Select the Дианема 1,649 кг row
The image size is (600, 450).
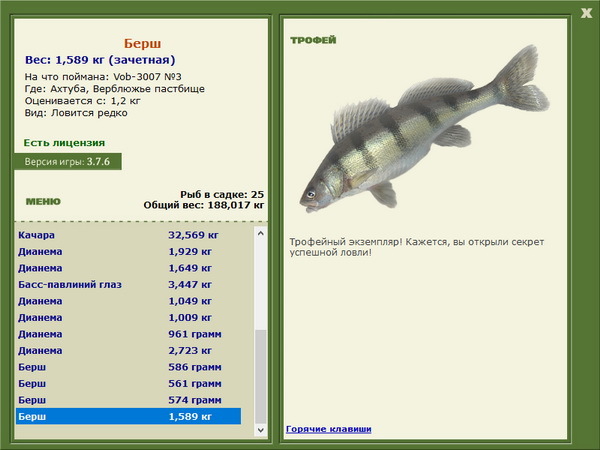[129, 268]
